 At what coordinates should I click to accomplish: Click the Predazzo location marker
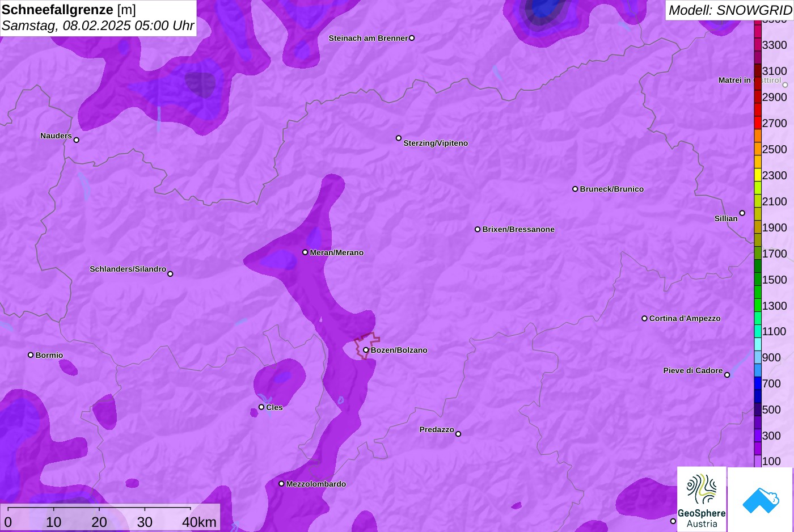click(458, 434)
